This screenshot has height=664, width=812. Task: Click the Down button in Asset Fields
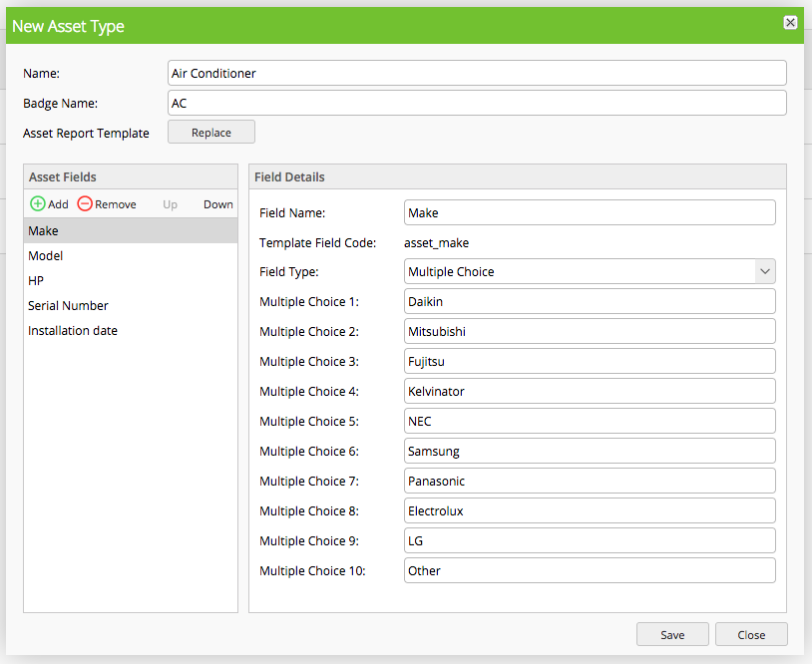[217, 203]
